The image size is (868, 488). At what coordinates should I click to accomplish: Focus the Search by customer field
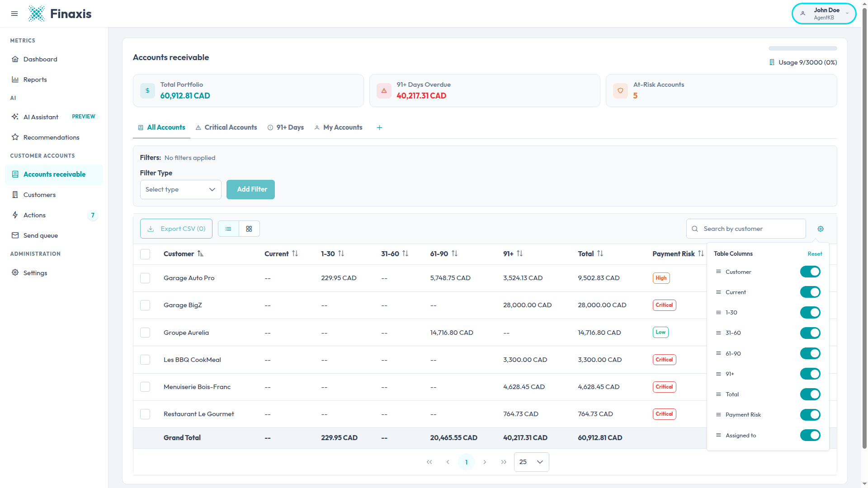(746, 229)
